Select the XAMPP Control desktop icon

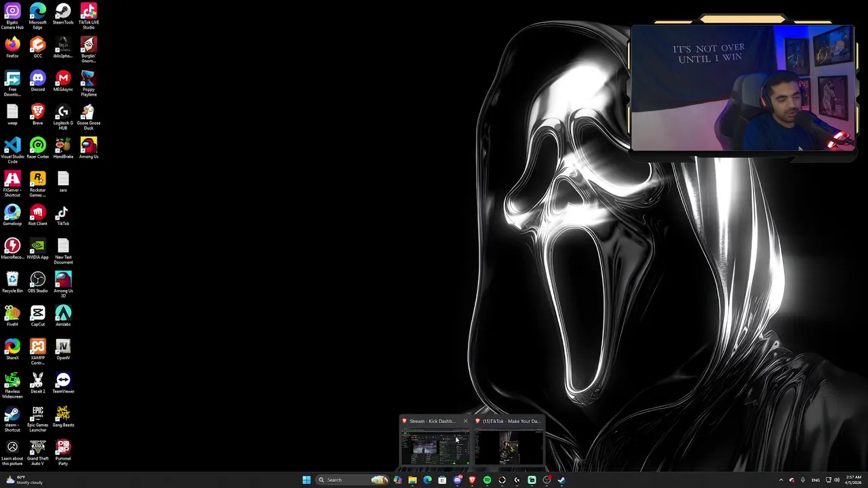(x=37, y=352)
